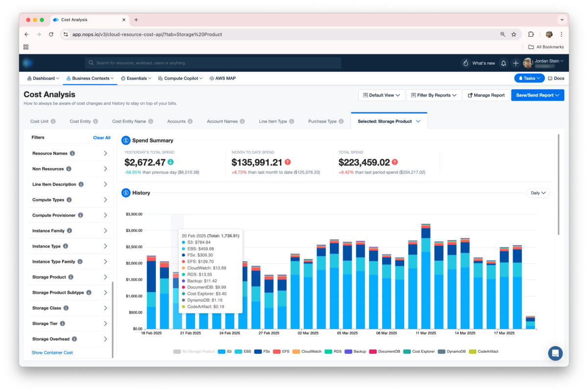Click Clear All filters link
The height and width of the screenshot is (392, 588).
pyautogui.click(x=101, y=138)
